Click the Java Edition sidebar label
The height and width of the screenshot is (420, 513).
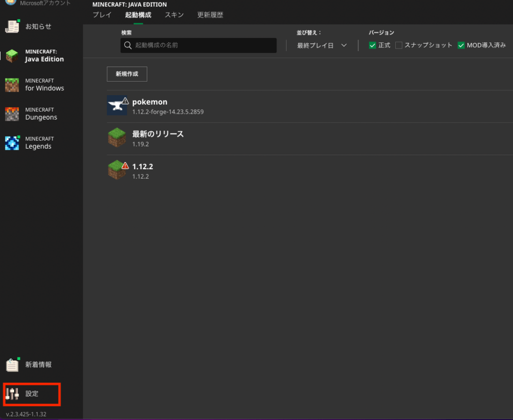pyautogui.click(x=45, y=59)
